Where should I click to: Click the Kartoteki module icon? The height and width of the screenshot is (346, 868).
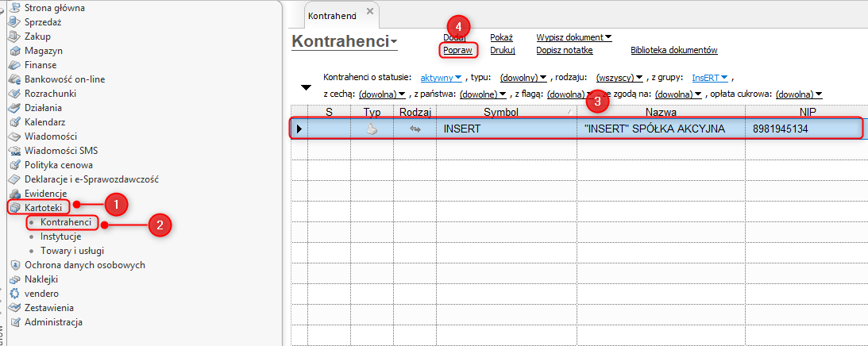coord(15,208)
